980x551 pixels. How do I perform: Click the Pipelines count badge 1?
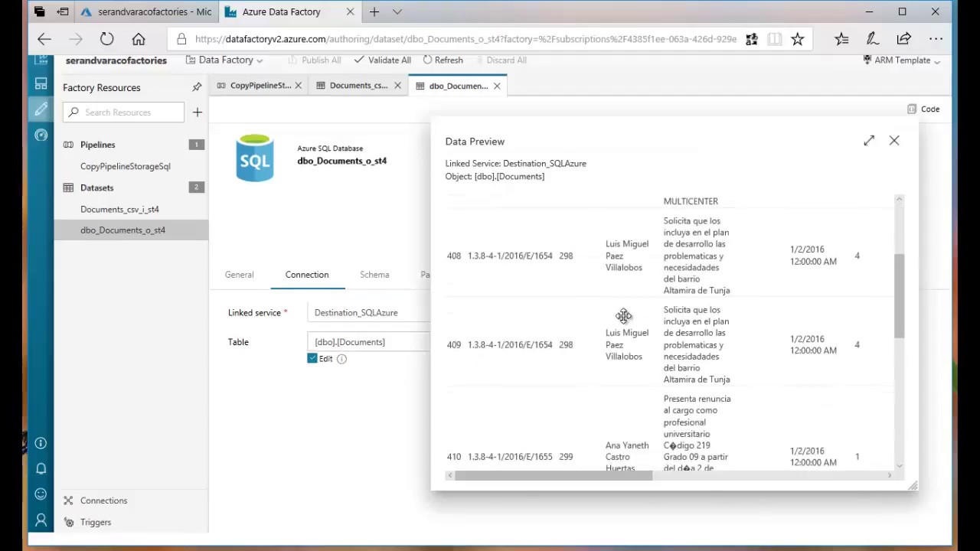pyautogui.click(x=196, y=145)
